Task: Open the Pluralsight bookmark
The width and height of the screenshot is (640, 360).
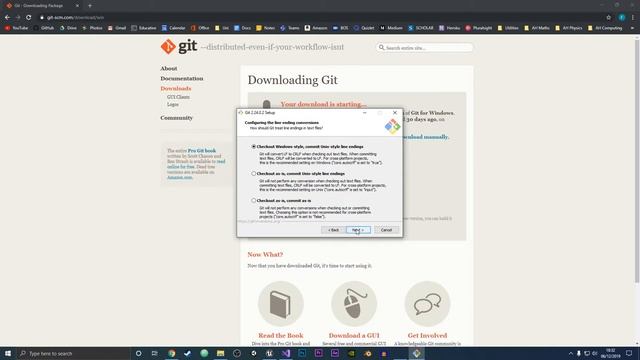Action: click(479, 28)
